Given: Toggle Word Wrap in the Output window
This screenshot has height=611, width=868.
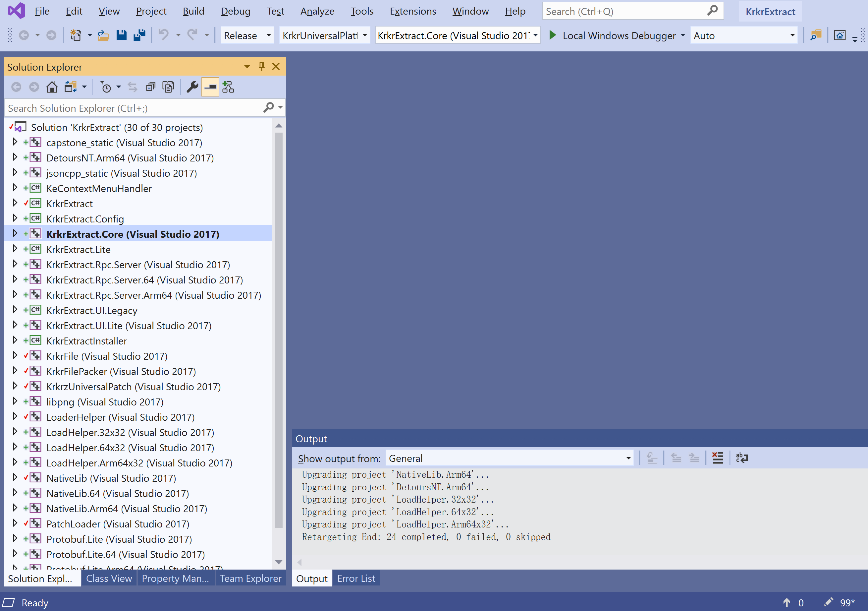Looking at the screenshot, I should click(x=742, y=458).
